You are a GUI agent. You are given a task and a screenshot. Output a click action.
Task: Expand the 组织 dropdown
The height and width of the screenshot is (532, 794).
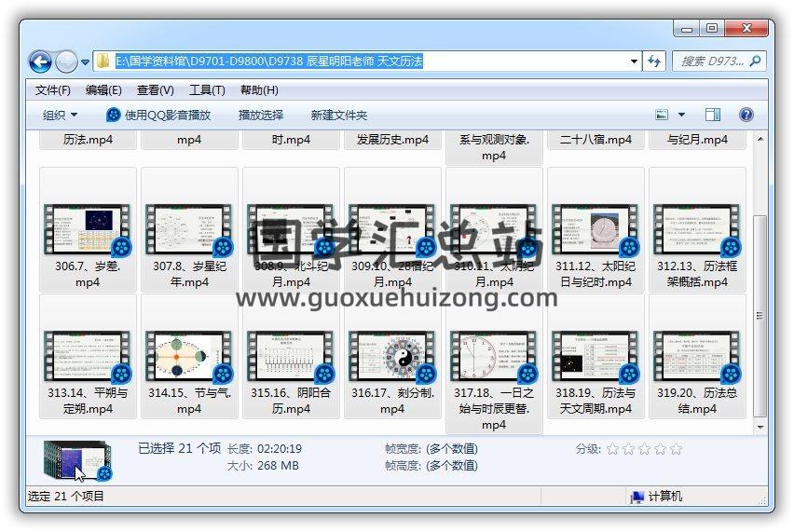click(60, 115)
